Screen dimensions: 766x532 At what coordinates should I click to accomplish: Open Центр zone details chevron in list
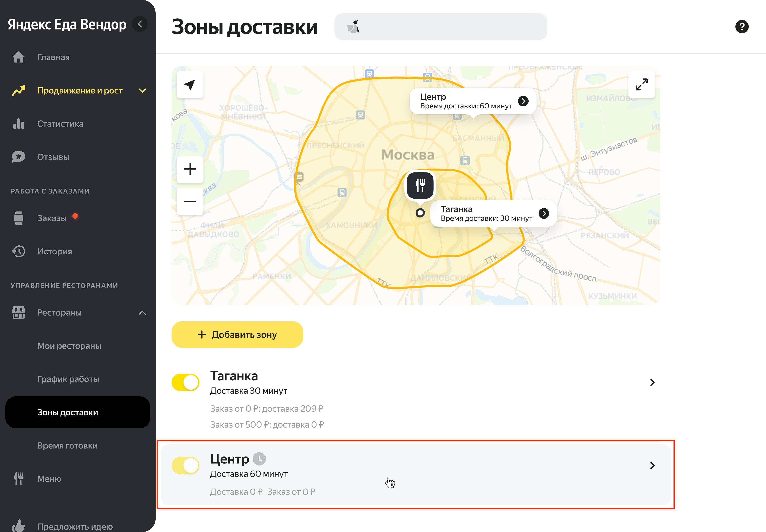click(x=652, y=465)
